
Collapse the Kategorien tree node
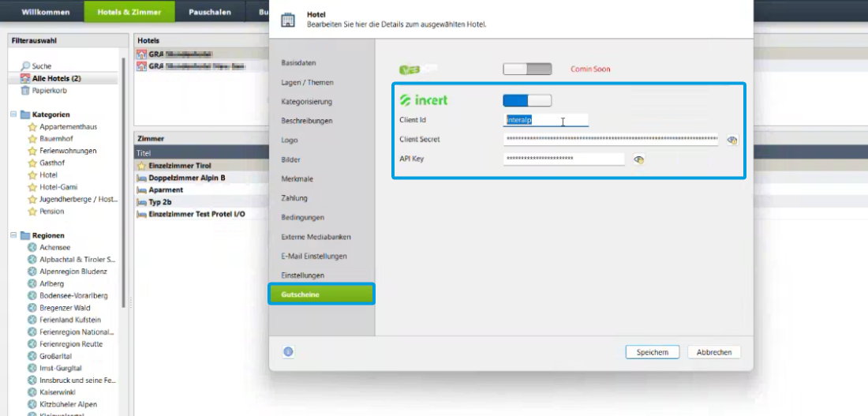(13, 114)
